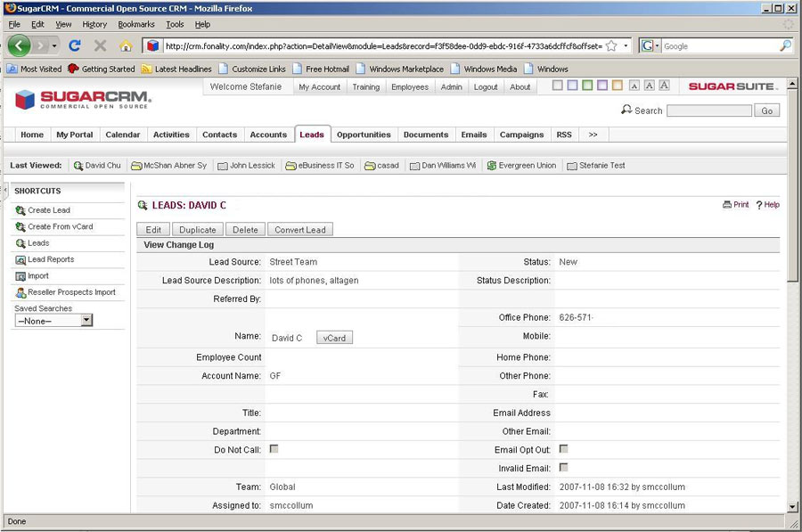Image resolution: width=802 pixels, height=532 pixels.
Task: Reload the page with Firefox refresh icon
Action: pos(75,45)
